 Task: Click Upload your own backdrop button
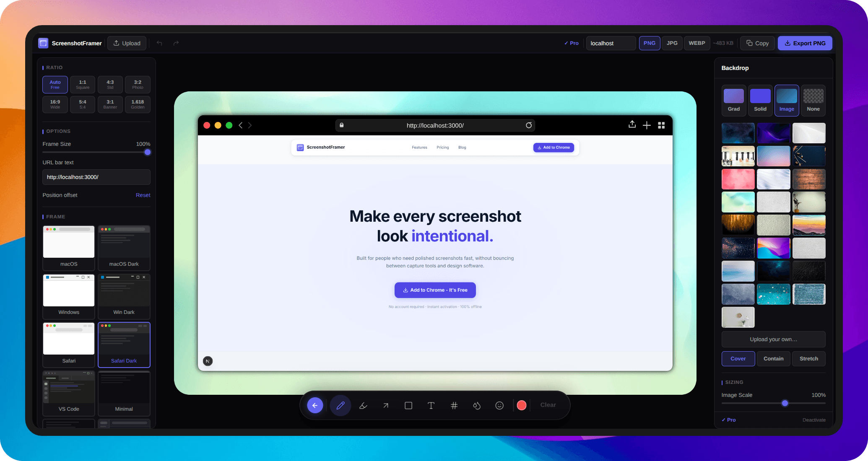coord(774,339)
